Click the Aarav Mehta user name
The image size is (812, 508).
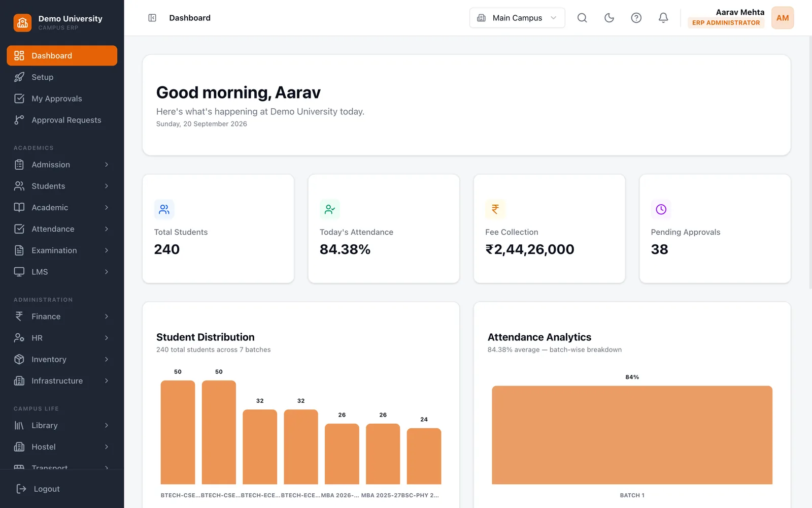coord(740,12)
